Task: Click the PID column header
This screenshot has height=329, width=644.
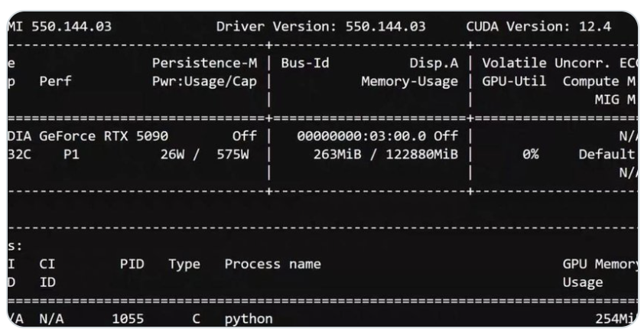Action: (132, 264)
